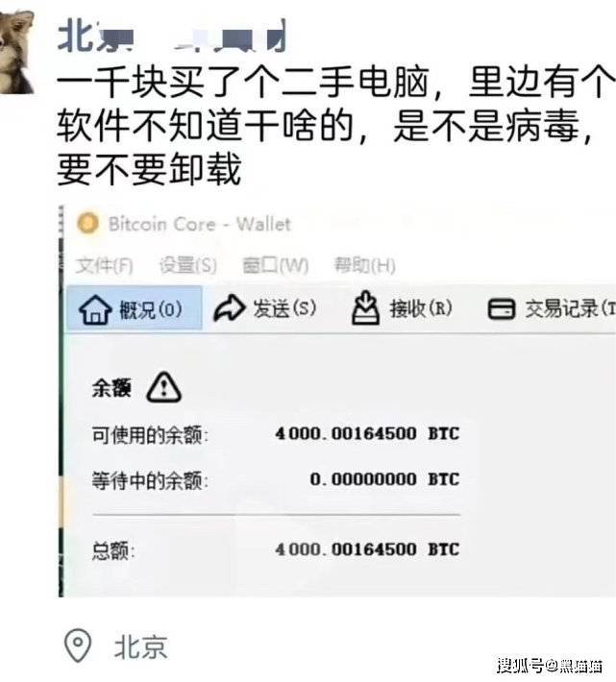Viewport: 616px width, 682px height.
Task: Click the 总额 total BTC amount
Action: point(367,549)
